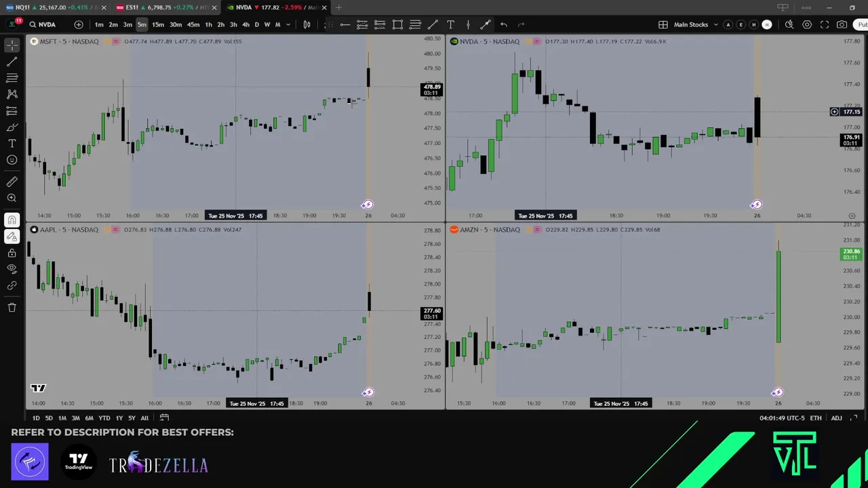
Task: Expand the Main Stocks layout dropdown
Action: point(715,24)
